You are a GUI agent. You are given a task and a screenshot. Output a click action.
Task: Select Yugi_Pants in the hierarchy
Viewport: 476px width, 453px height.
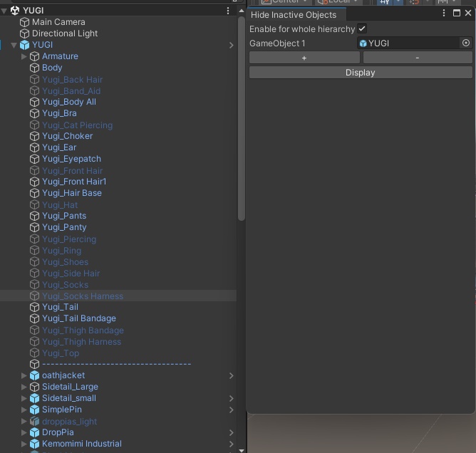pyautogui.click(x=64, y=216)
